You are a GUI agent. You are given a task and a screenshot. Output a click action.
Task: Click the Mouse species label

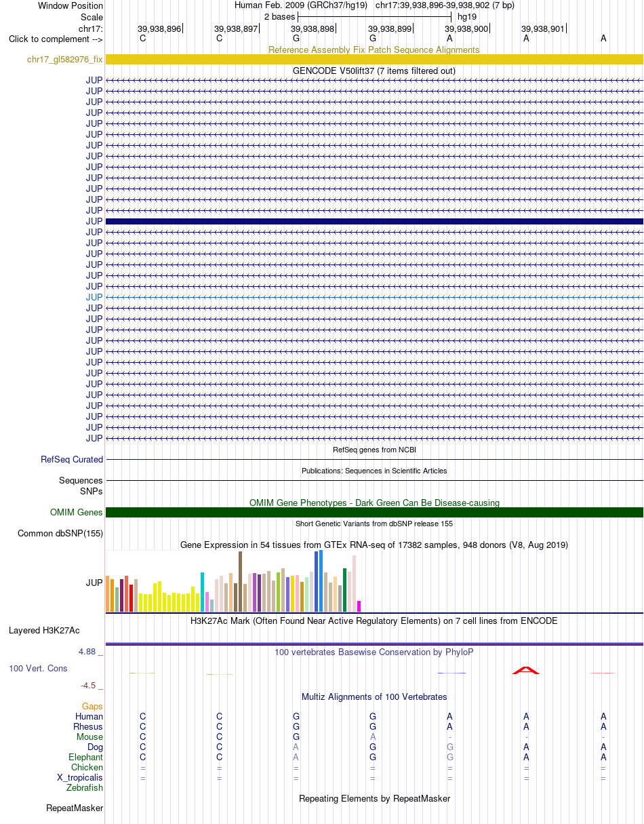tap(90, 737)
